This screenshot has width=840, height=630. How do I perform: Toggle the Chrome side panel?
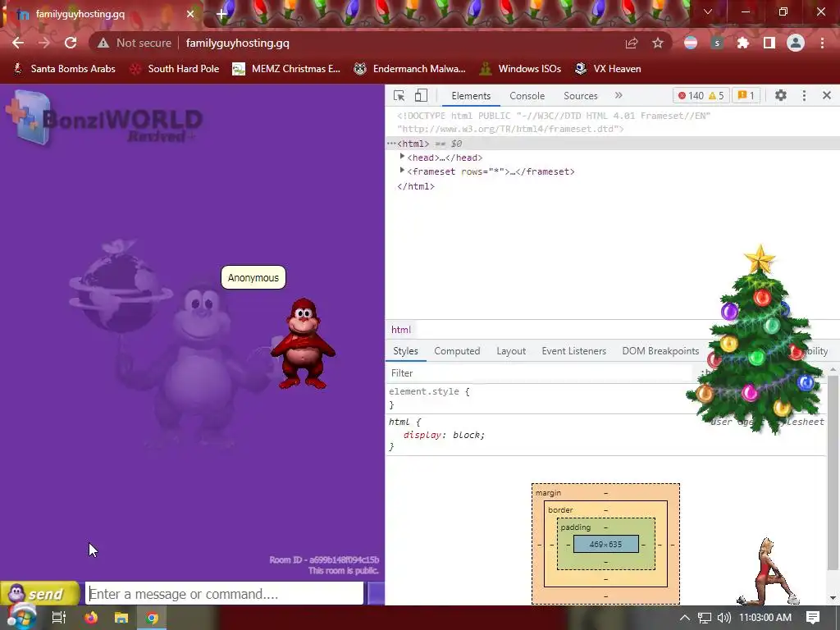pos(769,43)
